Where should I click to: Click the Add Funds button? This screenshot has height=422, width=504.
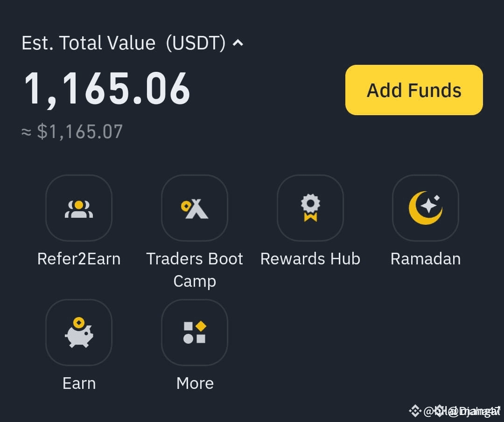click(x=414, y=90)
